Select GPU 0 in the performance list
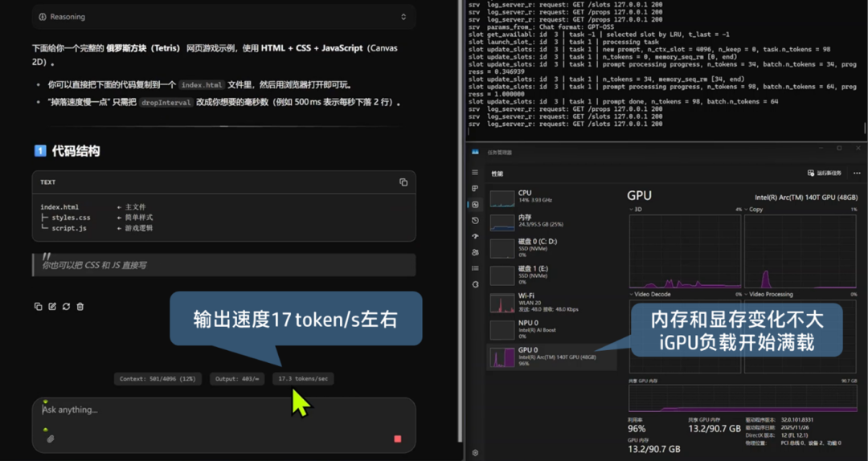Viewport: 868px width, 461px height. (x=552, y=357)
